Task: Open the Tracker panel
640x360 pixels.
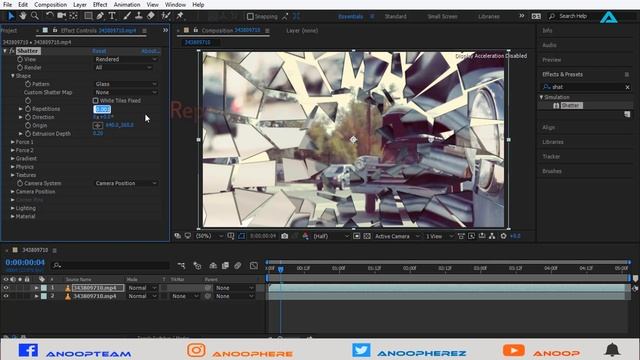Action: click(x=551, y=156)
